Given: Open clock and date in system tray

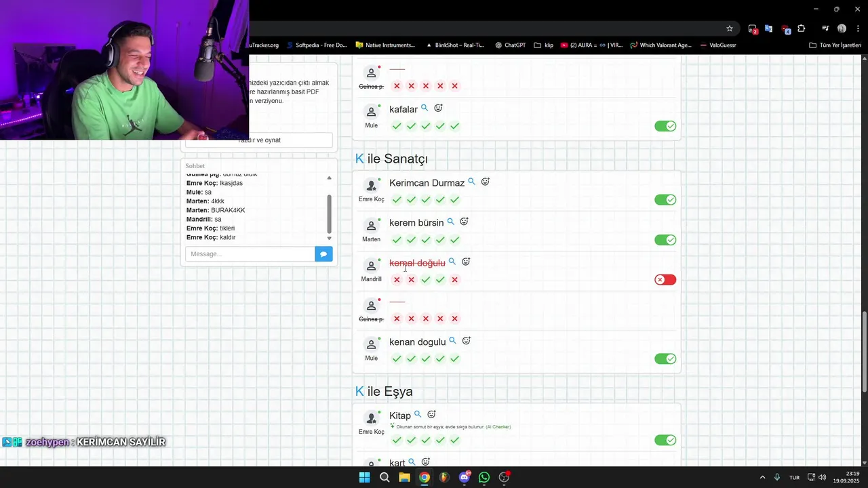Looking at the screenshot, I should click(x=848, y=477).
